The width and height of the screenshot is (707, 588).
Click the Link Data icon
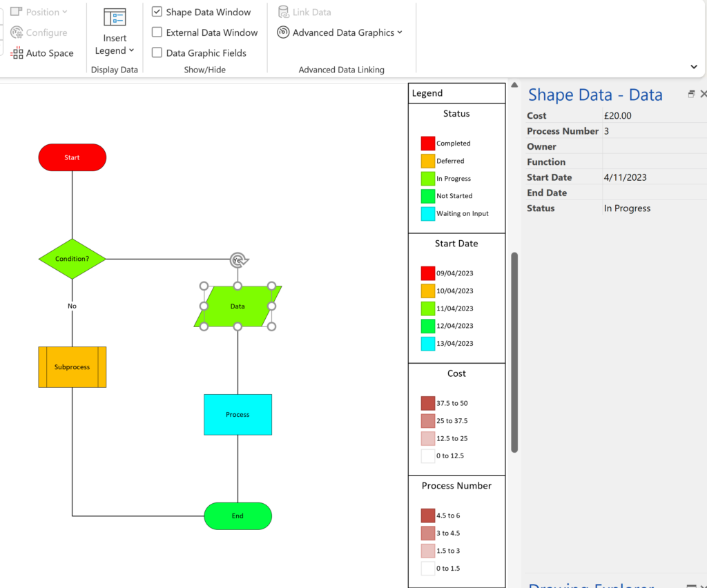[283, 12]
